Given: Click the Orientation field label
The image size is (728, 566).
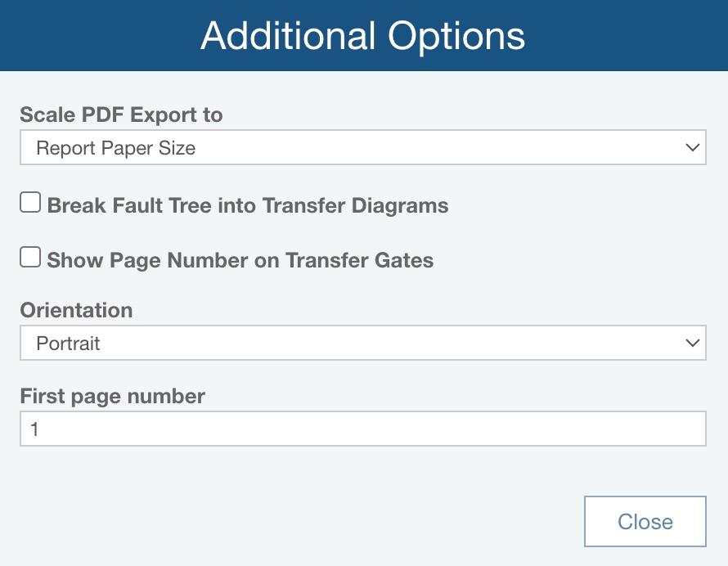Looking at the screenshot, I should pos(76,310).
